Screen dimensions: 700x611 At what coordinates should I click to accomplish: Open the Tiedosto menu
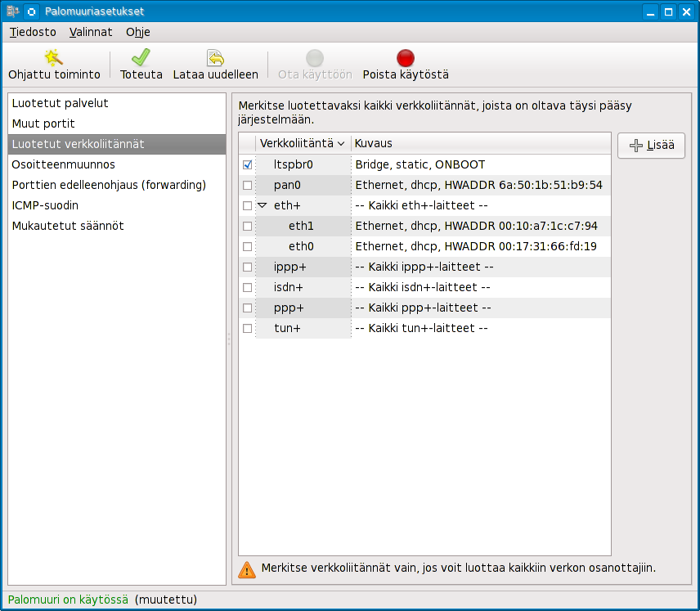33,32
